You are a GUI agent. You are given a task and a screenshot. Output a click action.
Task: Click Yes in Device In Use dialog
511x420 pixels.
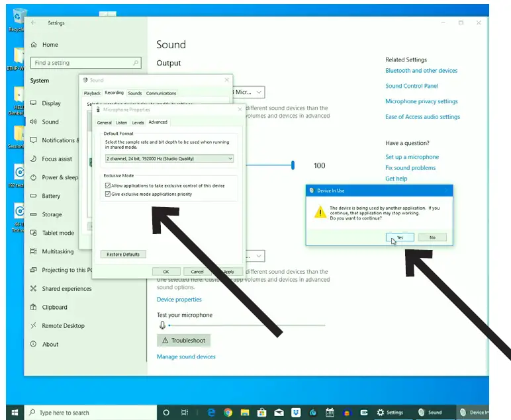pyautogui.click(x=400, y=237)
